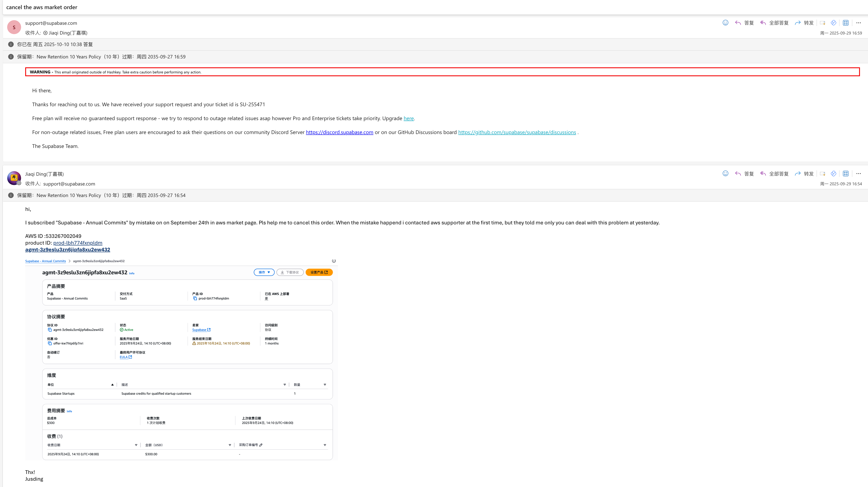Screen dimensions: 868x487
Task: Open the apps grid icon on Supabase email
Action: (x=845, y=23)
